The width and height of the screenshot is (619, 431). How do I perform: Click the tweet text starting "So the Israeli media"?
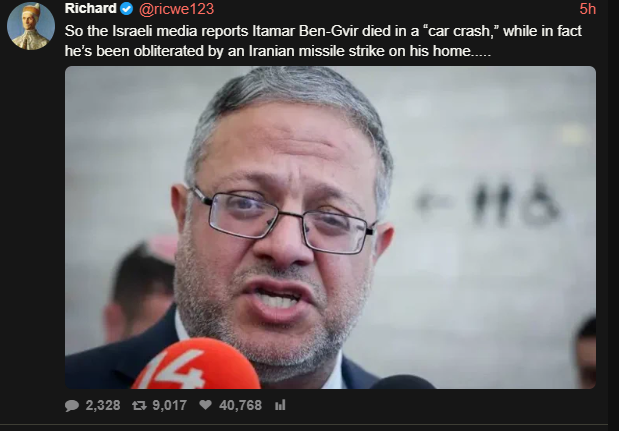[x=323, y=41]
